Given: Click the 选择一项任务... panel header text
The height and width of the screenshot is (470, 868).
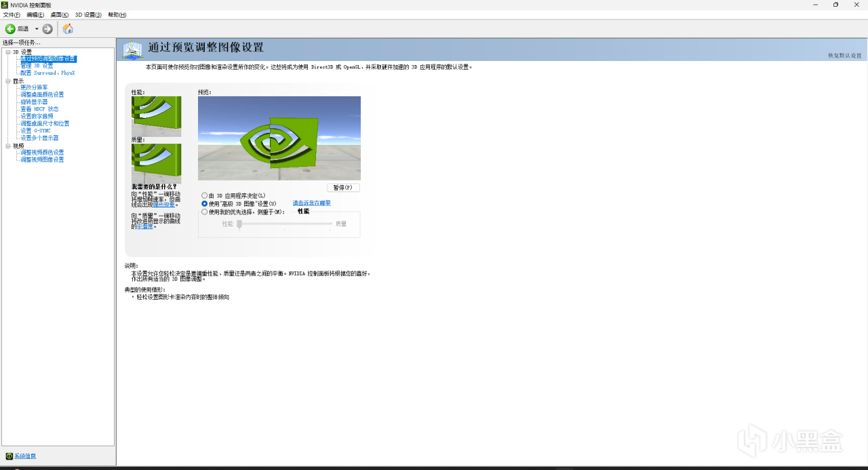Looking at the screenshot, I should pyautogui.click(x=21, y=43).
